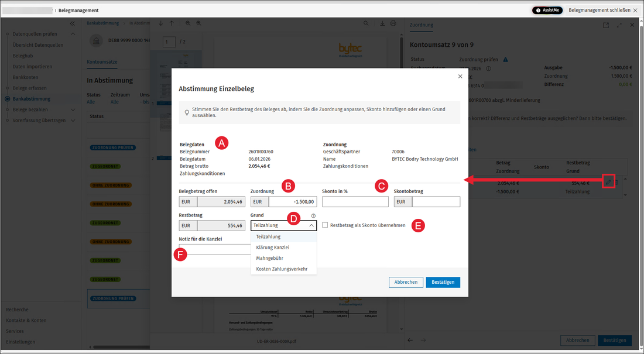Zoom in on the document preview
The height and width of the screenshot is (354, 644).
coord(199,23)
